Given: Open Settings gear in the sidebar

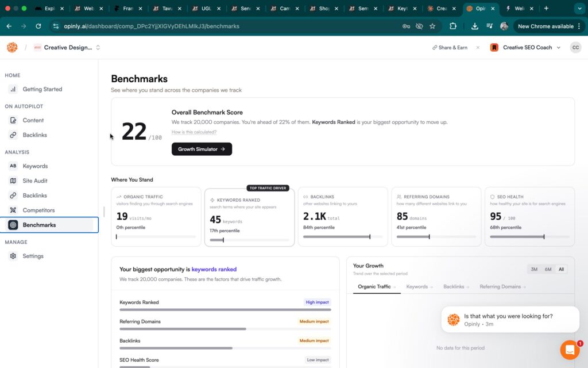Looking at the screenshot, I should [13, 256].
